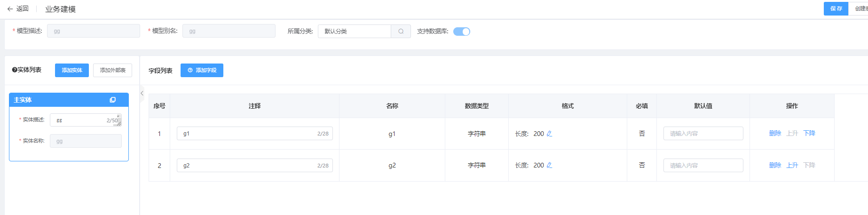Click the g1 注释 input field
The width and height of the screenshot is (868, 215).
point(247,134)
